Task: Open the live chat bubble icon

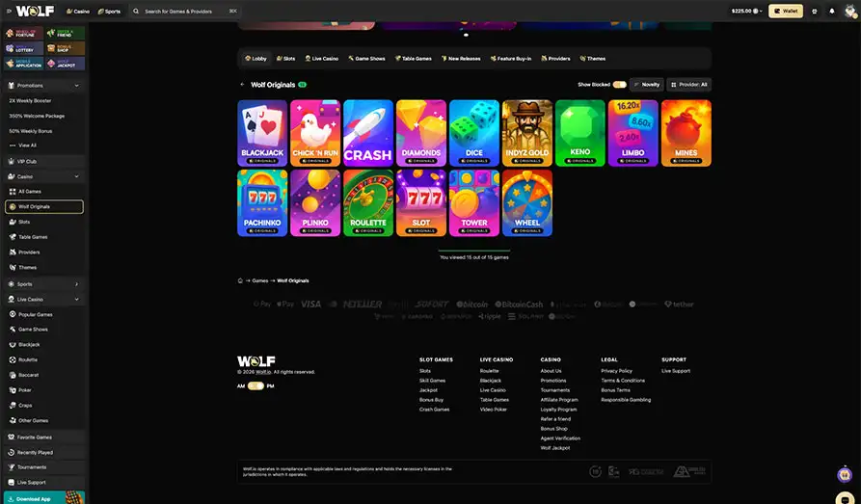Action: click(x=845, y=498)
